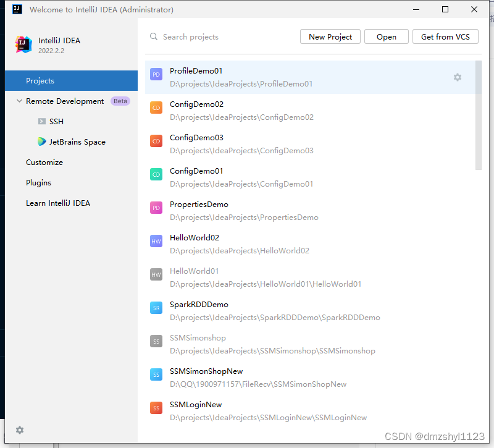Screen dimensions: 494x448
Task: Click the version text 2022.2.2
Action: tap(51, 51)
